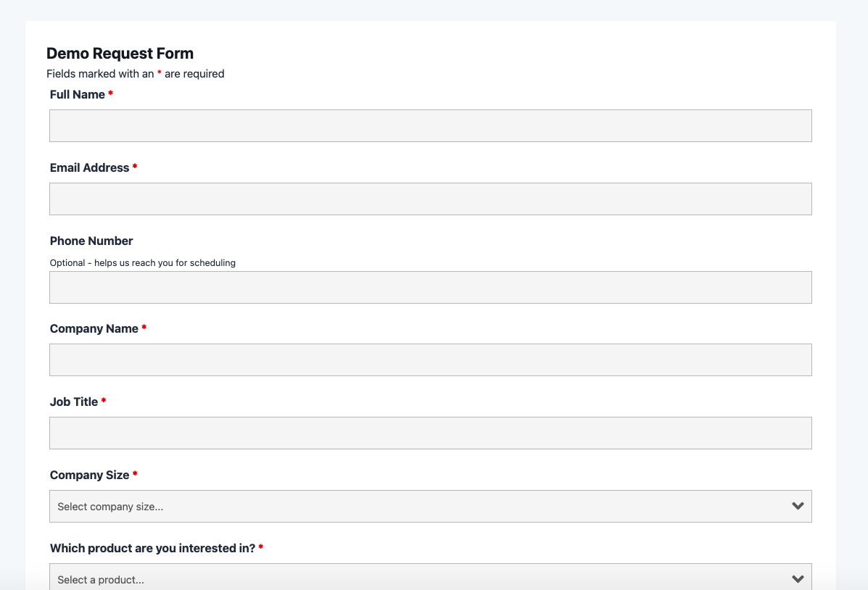Click the 'Company Name' field label
The image size is (868, 590).
tap(94, 328)
